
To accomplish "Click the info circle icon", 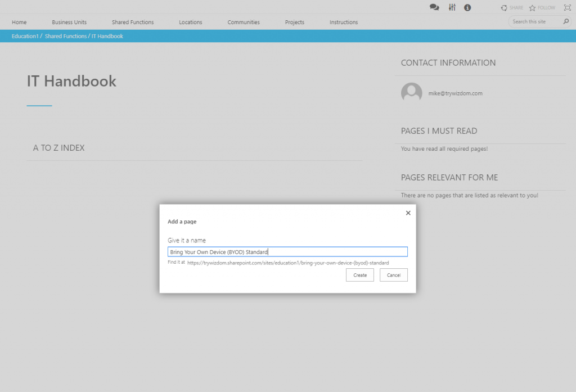I will click(467, 7).
